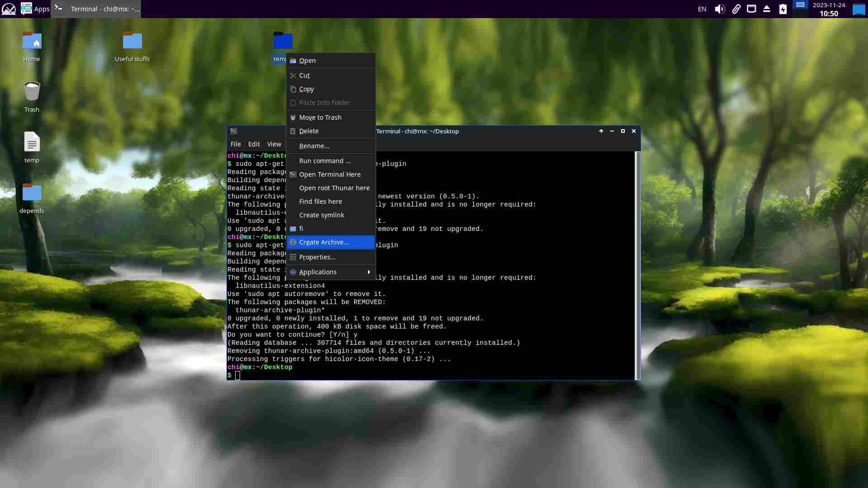The height and width of the screenshot is (488, 868).
Task: Choose Create Archive... from context menu
Action: pyautogui.click(x=324, y=242)
